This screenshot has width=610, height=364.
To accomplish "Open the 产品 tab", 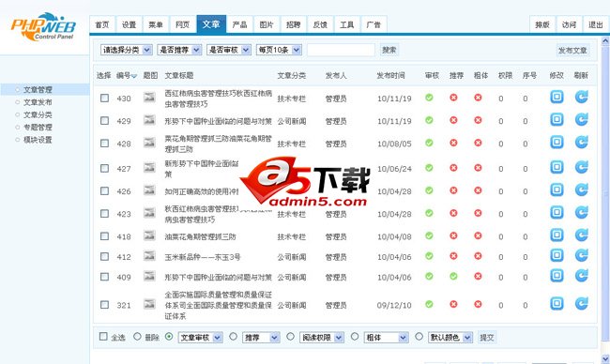I will point(239,24).
